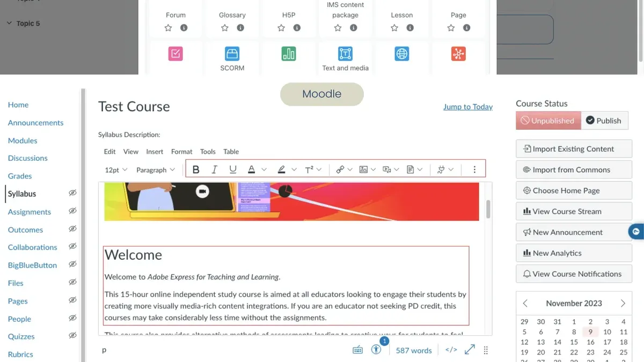The width and height of the screenshot is (644, 362).
Task: Star the Forum activity as favourite
Action: point(168,28)
